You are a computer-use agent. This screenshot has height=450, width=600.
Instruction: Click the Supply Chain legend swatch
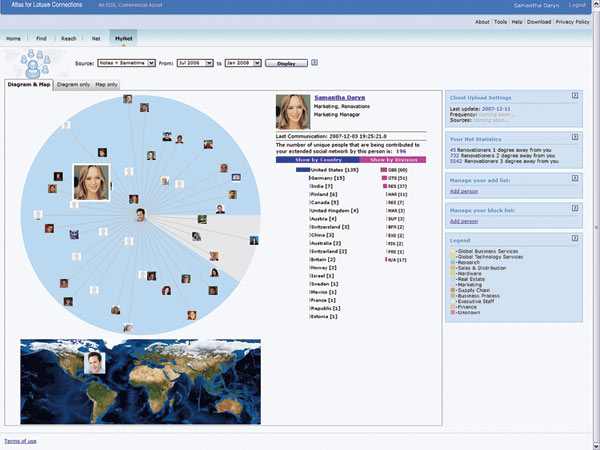point(453,290)
